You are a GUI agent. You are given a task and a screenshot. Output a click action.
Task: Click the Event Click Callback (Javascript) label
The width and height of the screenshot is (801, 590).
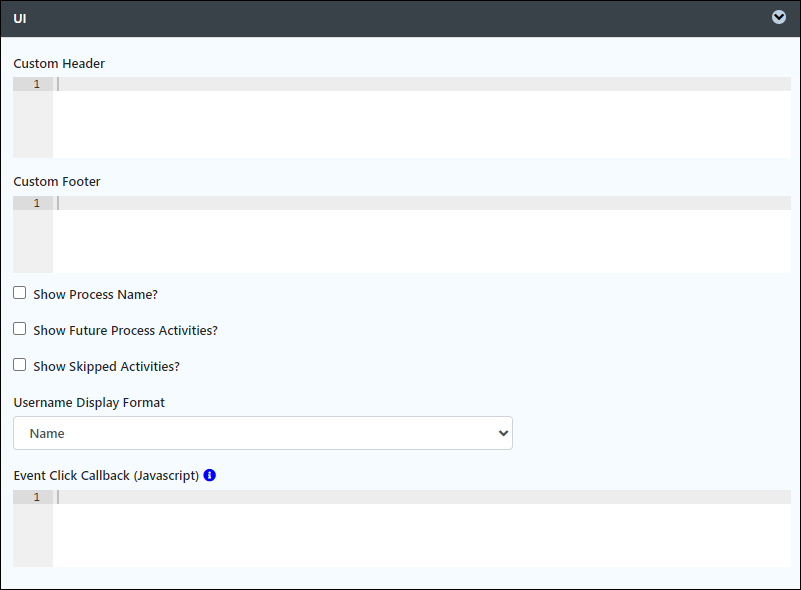point(106,476)
